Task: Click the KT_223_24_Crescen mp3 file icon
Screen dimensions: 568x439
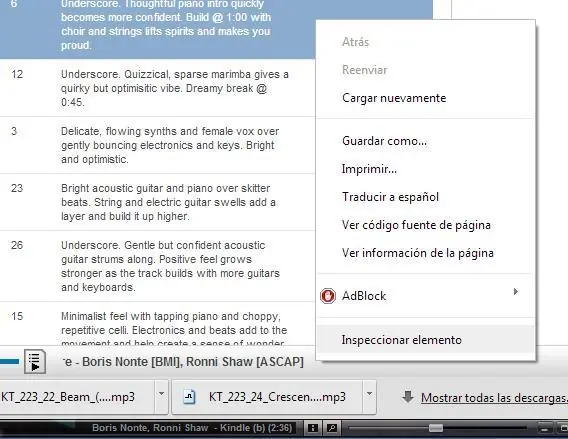Action: (x=189, y=397)
